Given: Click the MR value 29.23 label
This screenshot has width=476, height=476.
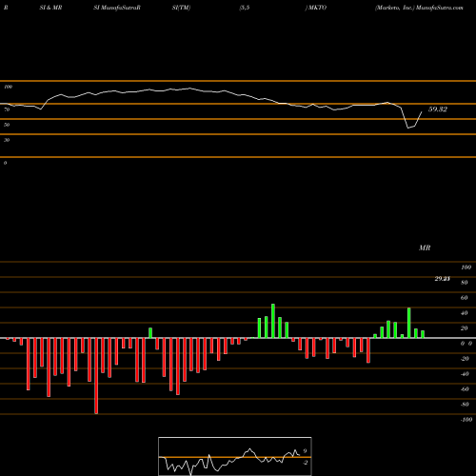Looking at the screenshot, I should (x=442, y=279).
